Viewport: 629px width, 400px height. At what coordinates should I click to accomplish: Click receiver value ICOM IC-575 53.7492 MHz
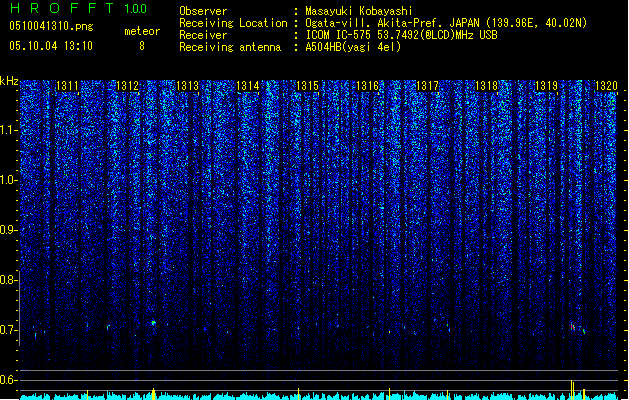[x=401, y=35]
